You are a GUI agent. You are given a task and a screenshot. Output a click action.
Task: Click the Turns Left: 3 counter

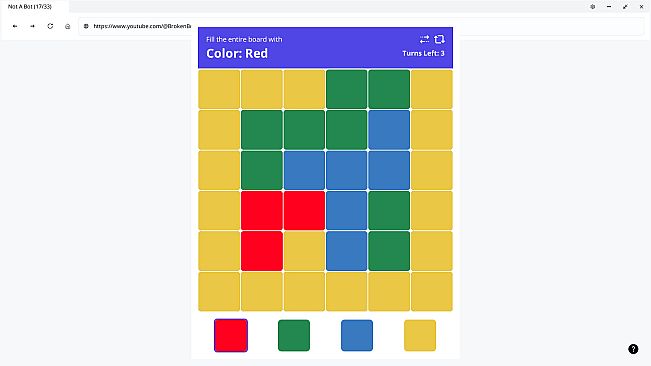423,53
